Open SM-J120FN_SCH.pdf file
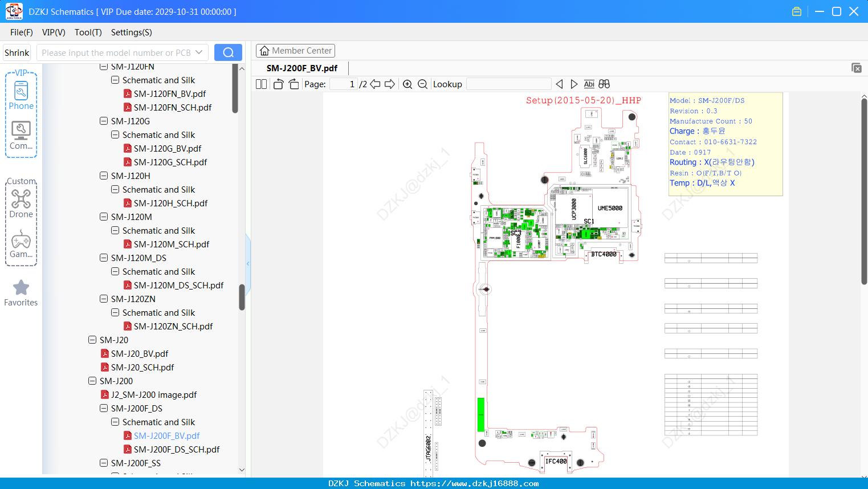 (x=173, y=107)
